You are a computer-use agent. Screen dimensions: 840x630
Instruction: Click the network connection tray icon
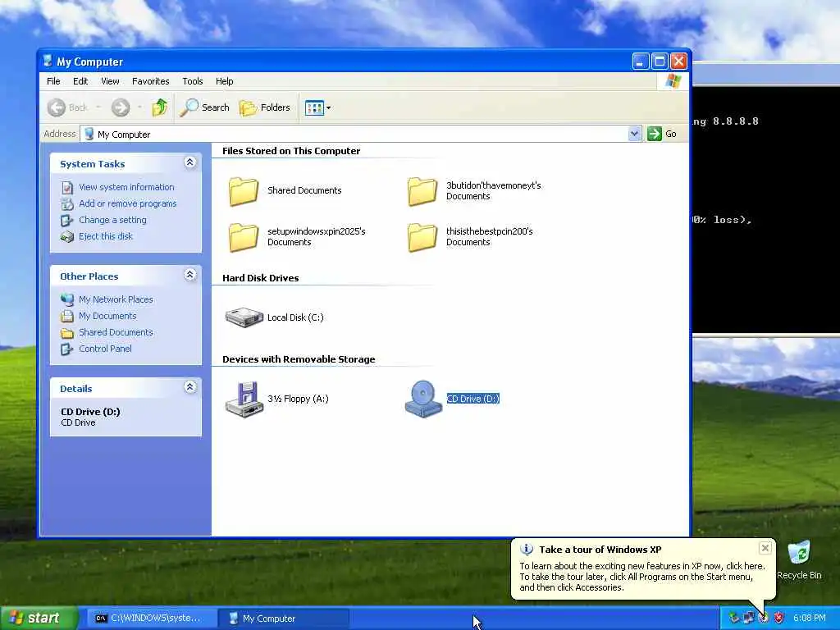click(748, 619)
